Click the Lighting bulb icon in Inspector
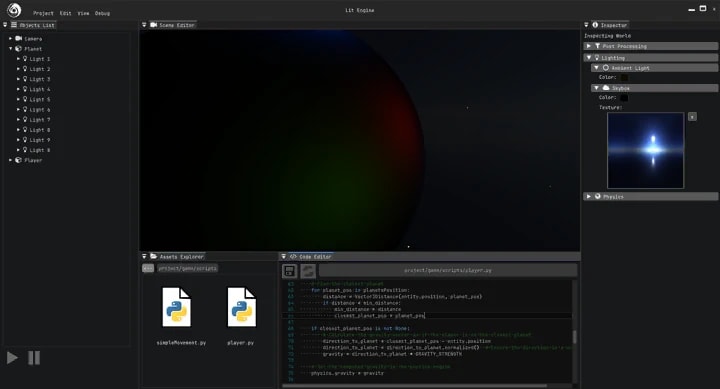 pos(597,57)
